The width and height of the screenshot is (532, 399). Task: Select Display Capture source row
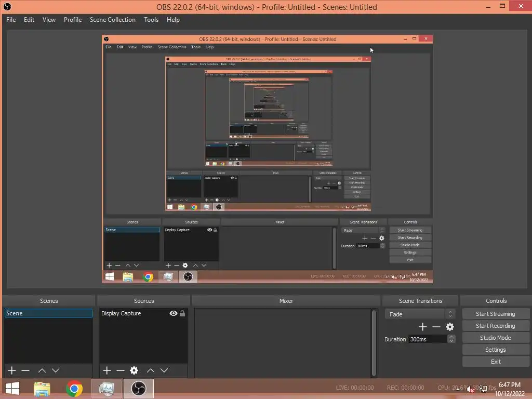(x=143, y=313)
